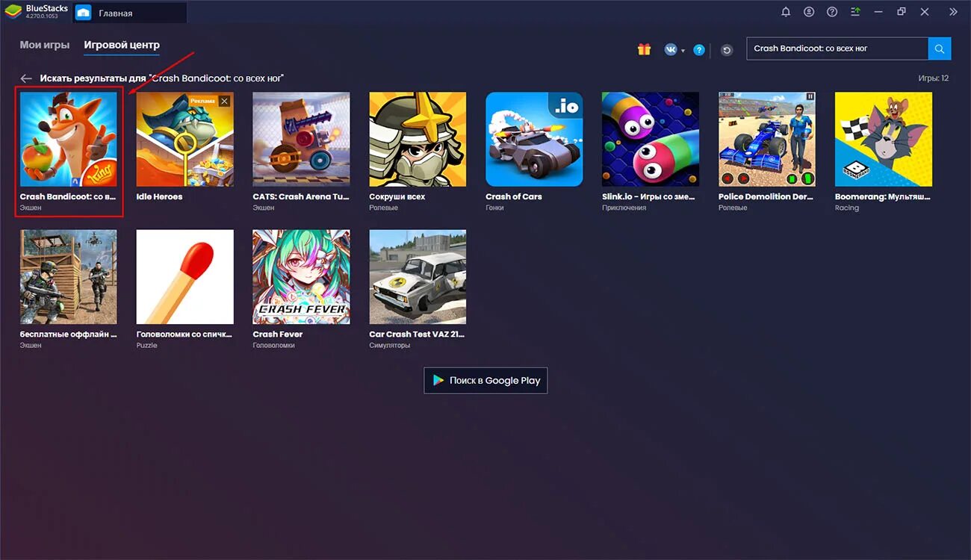
Task: Open the Idle Heroes game thumbnail
Action: click(184, 139)
